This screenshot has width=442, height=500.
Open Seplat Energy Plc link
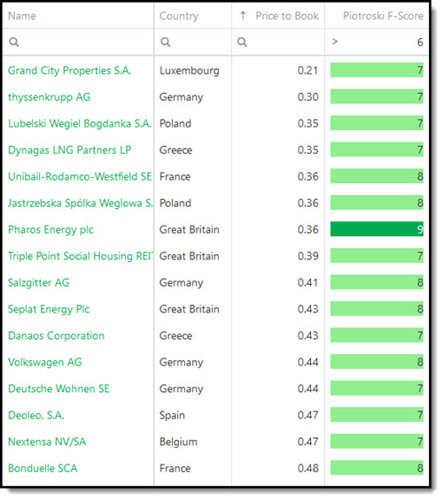tap(49, 309)
